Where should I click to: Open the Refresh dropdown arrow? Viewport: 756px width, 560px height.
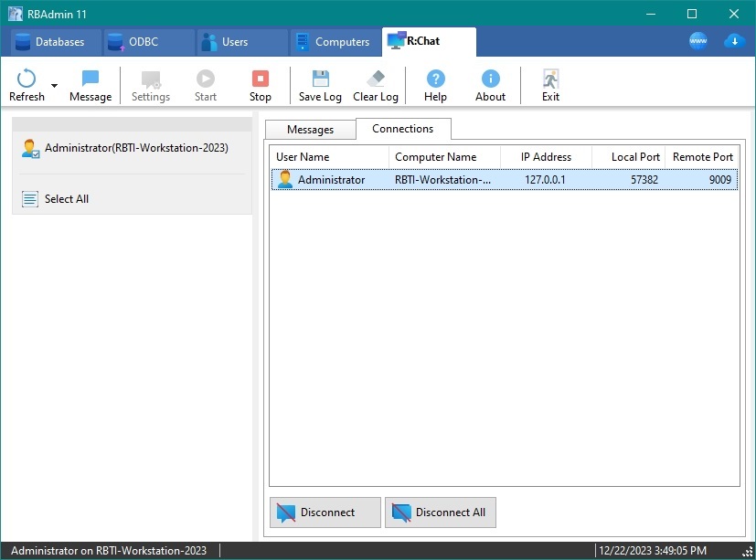click(x=54, y=86)
